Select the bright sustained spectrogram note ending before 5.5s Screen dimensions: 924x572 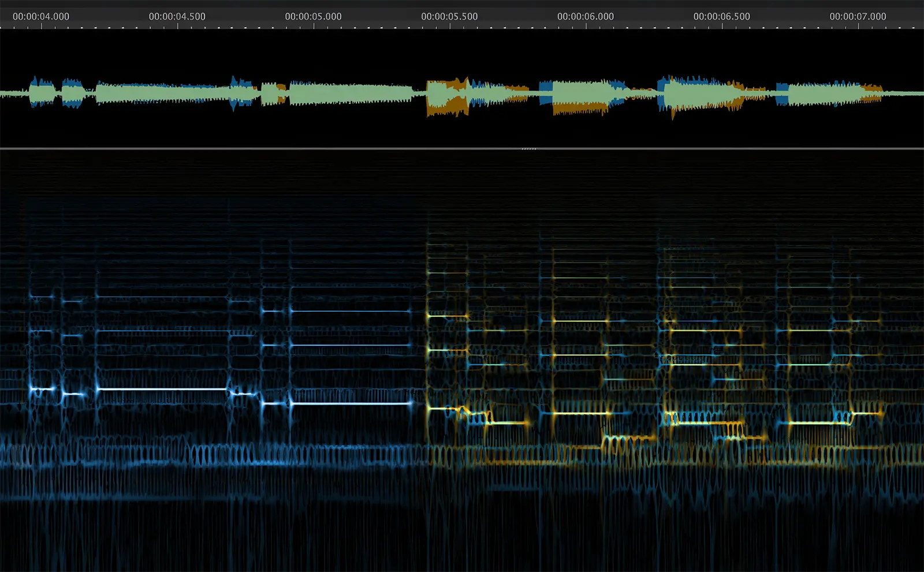pyautogui.click(x=351, y=403)
